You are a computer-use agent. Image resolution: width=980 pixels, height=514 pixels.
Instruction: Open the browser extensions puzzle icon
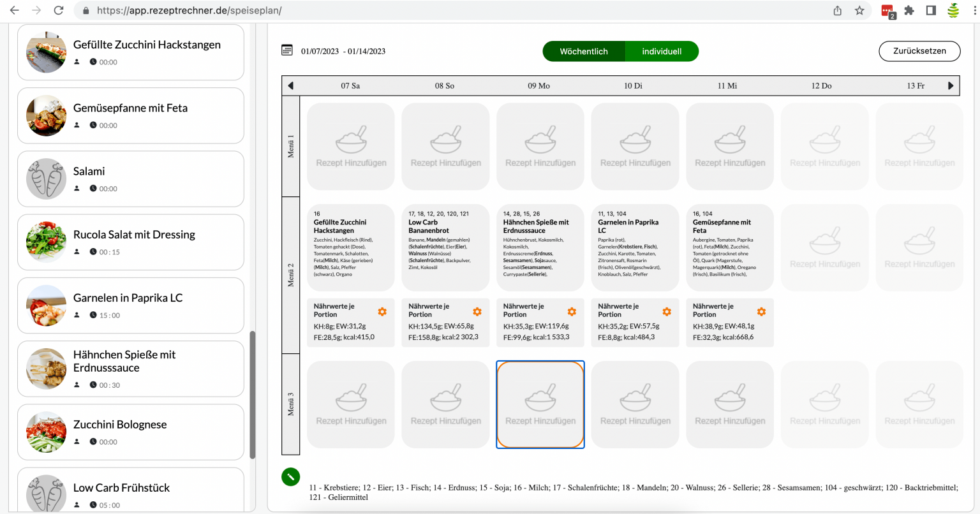pos(909,10)
